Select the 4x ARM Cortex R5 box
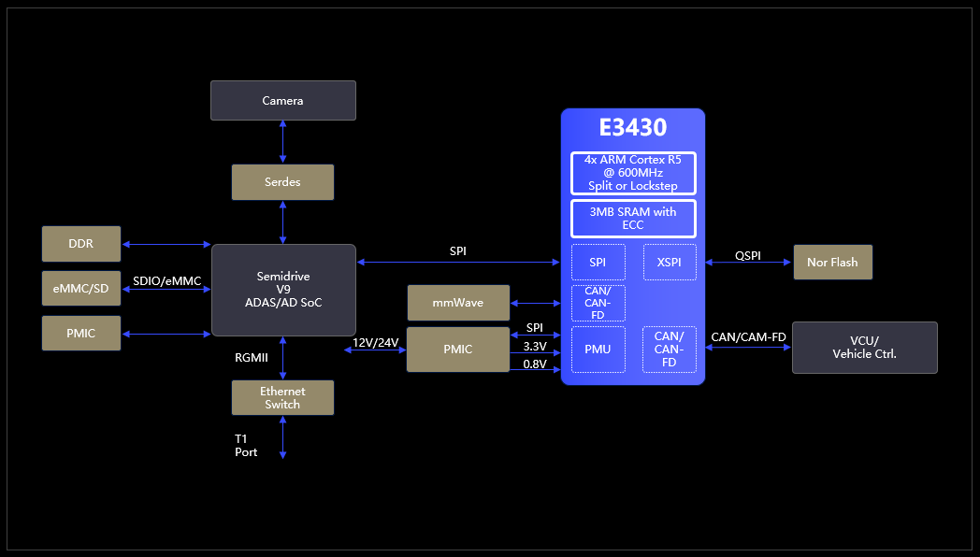Screen dimensions: 980x557 633,173
